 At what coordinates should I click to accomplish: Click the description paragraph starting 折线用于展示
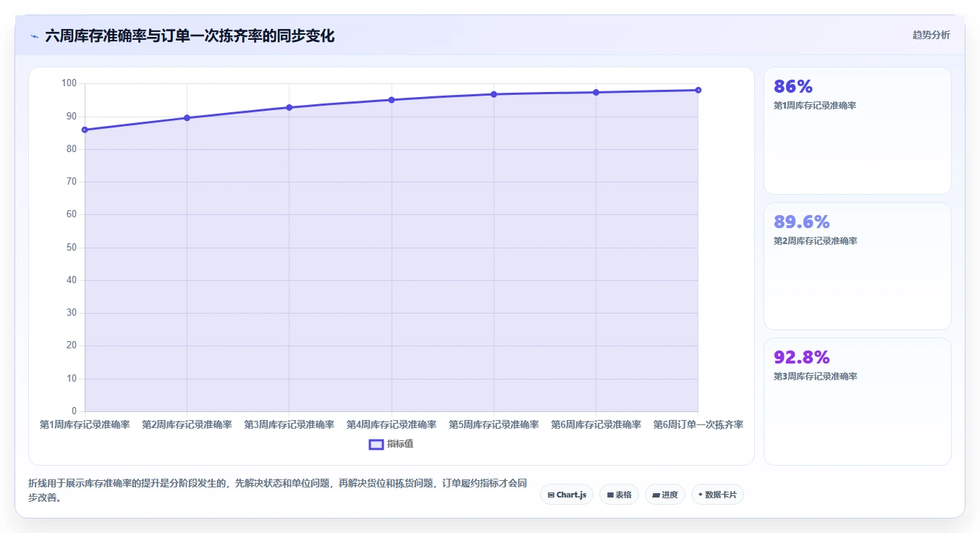[277, 490]
